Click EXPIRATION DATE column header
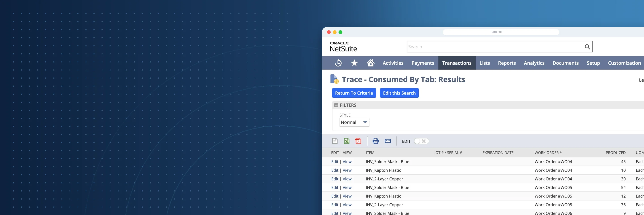Screen dimensions: 644x215 pos(498,153)
